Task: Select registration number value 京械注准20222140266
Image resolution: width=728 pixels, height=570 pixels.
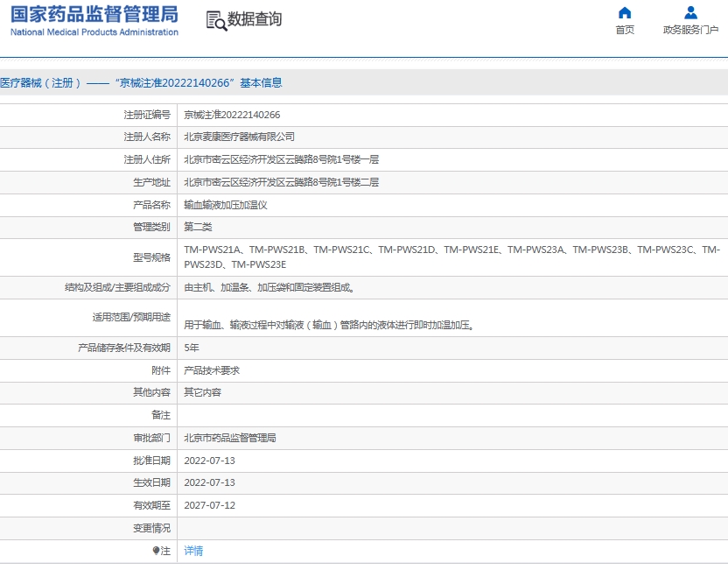Action: pos(232,115)
